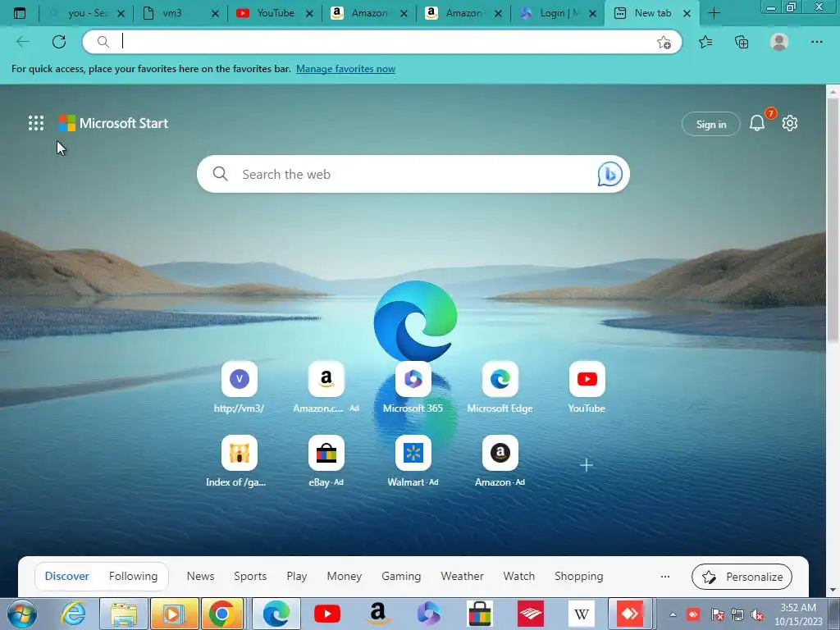Open the Gaming feed category
The width and height of the screenshot is (840, 630).
point(401,576)
